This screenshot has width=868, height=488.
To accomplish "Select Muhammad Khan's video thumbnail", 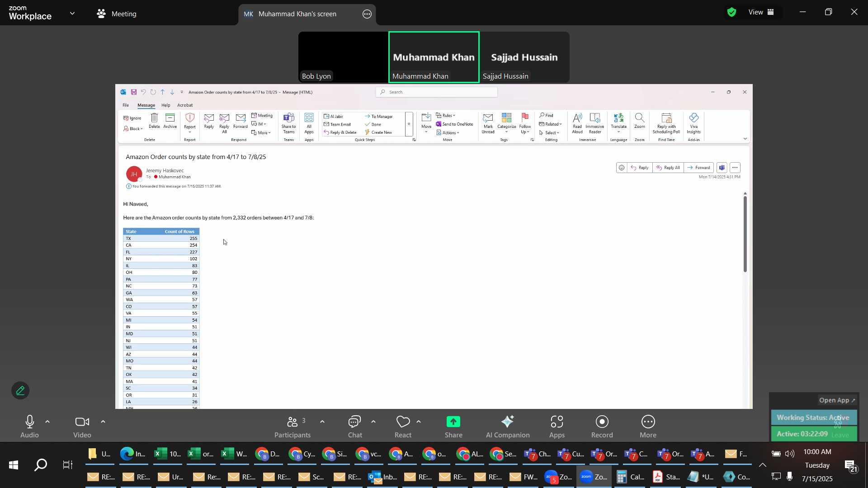I will [x=434, y=57].
